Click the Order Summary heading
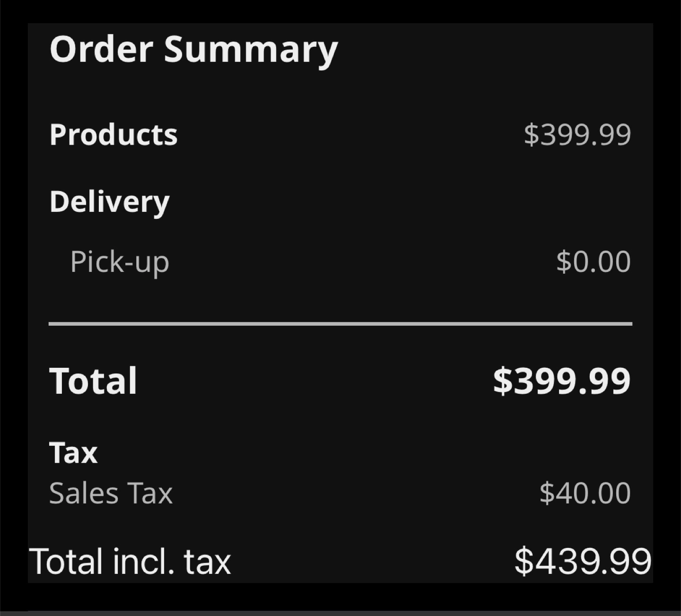The width and height of the screenshot is (681, 616). pos(193,50)
